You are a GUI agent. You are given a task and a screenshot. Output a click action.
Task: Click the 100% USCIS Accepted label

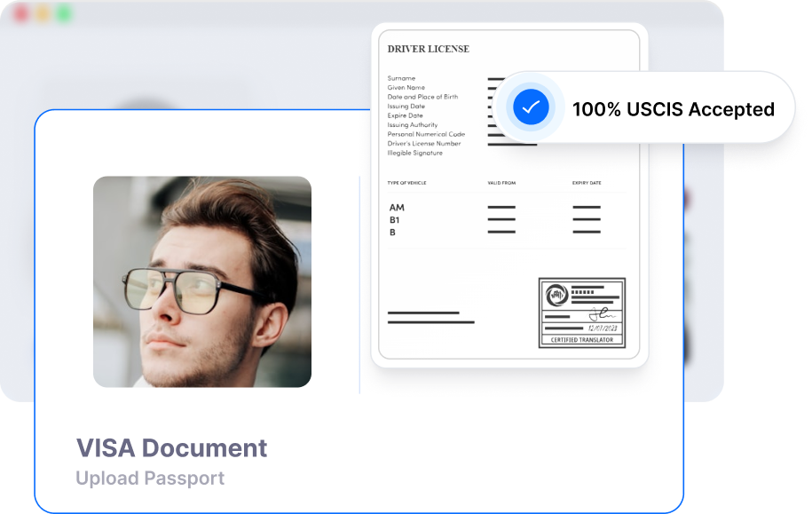673,109
